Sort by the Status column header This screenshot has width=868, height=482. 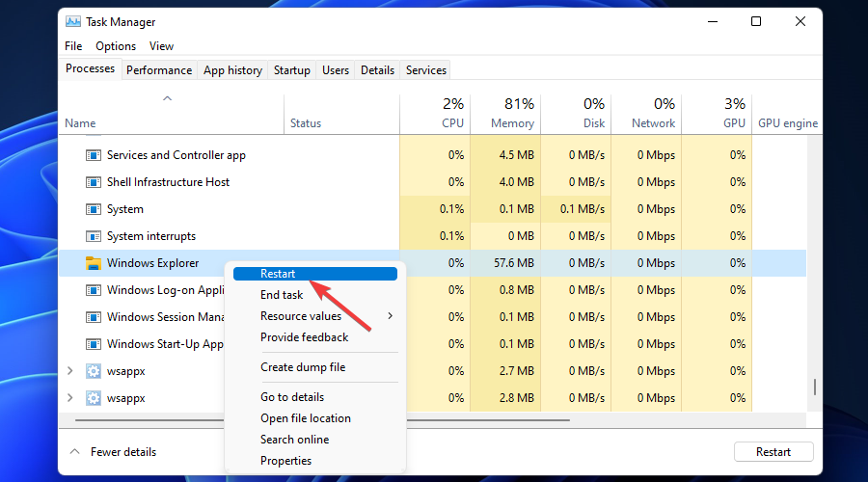click(342, 115)
